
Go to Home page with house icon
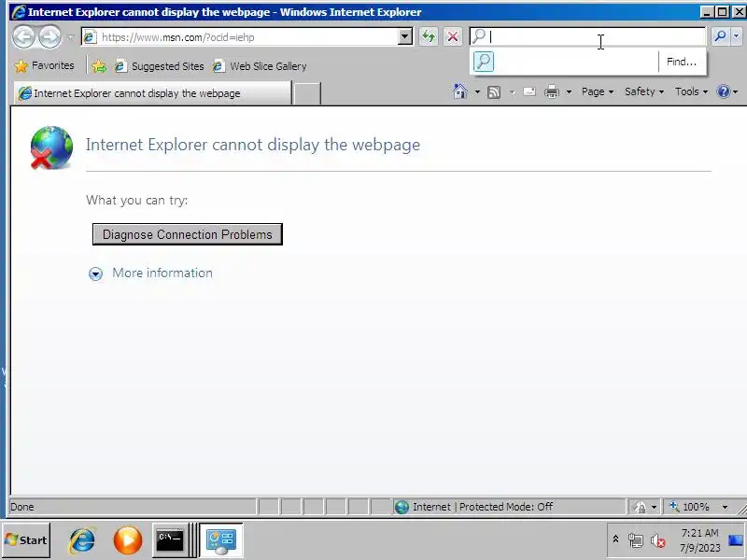coord(460,91)
